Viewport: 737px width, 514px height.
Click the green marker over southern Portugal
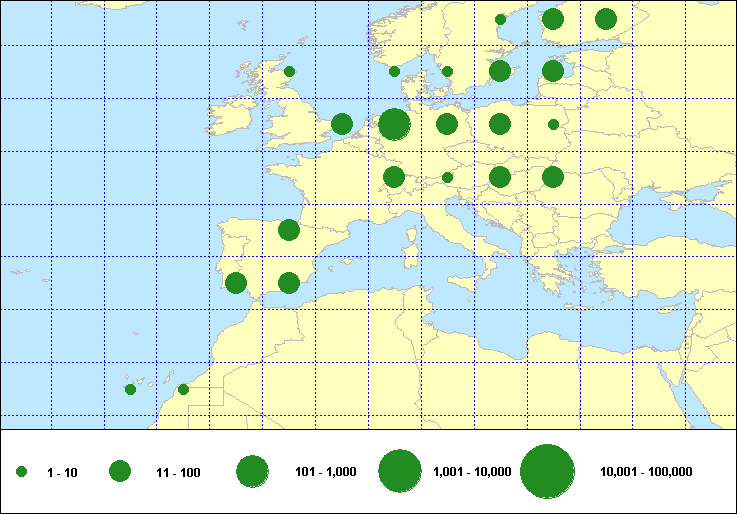point(236,283)
